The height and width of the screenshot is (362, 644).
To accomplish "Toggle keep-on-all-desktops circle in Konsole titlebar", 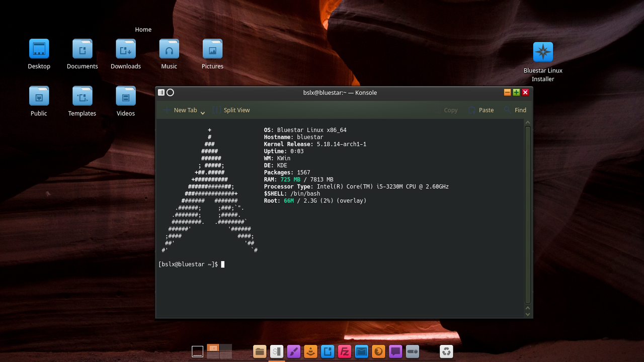I will point(170,93).
